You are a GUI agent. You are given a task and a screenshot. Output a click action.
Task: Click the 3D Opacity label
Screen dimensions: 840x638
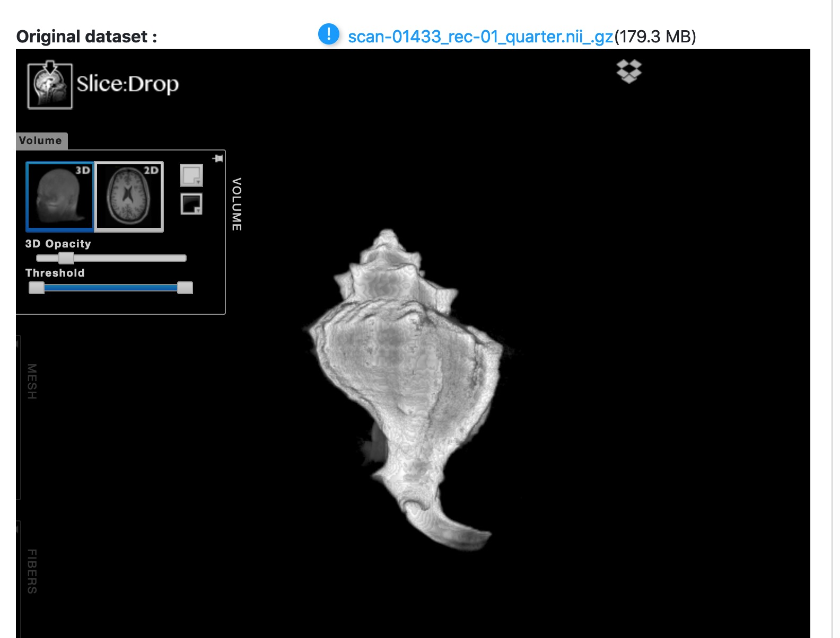pyautogui.click(x=58, y=244)
